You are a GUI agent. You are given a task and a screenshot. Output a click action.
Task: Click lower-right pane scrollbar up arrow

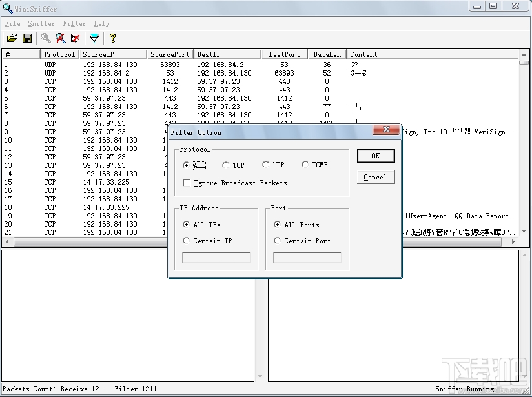(524, 255)
